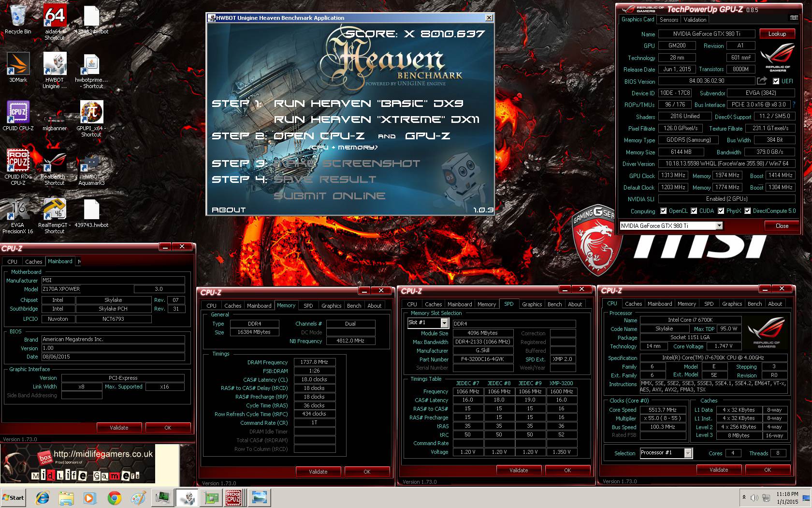Open the NVIDIA GeForce GTX 980 Ti dropdown
The width and height of the screenshot is (812, 508).
pos(719,225)
